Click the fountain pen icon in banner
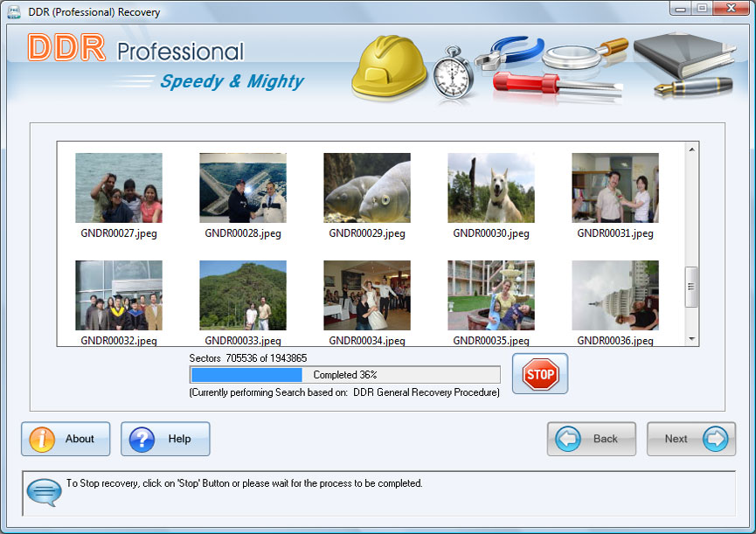 693,87
